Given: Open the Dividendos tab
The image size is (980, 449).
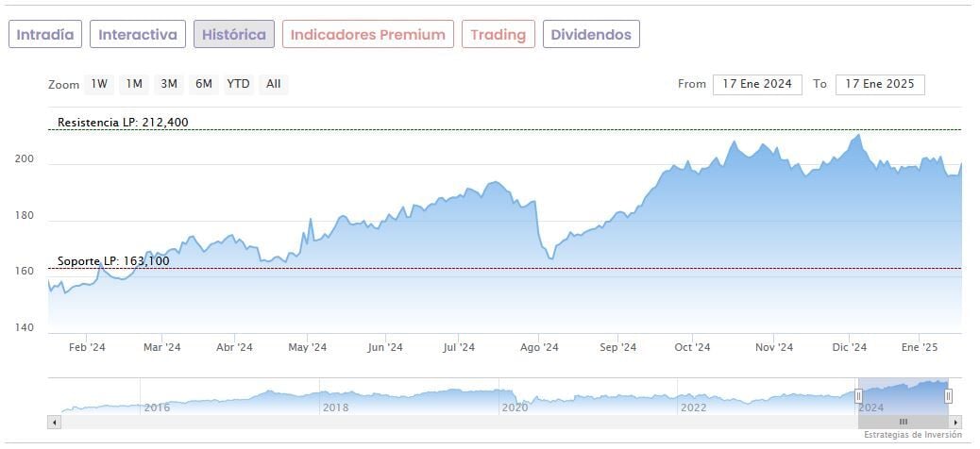Looking at the screenshot, I should tap(591, 35).
